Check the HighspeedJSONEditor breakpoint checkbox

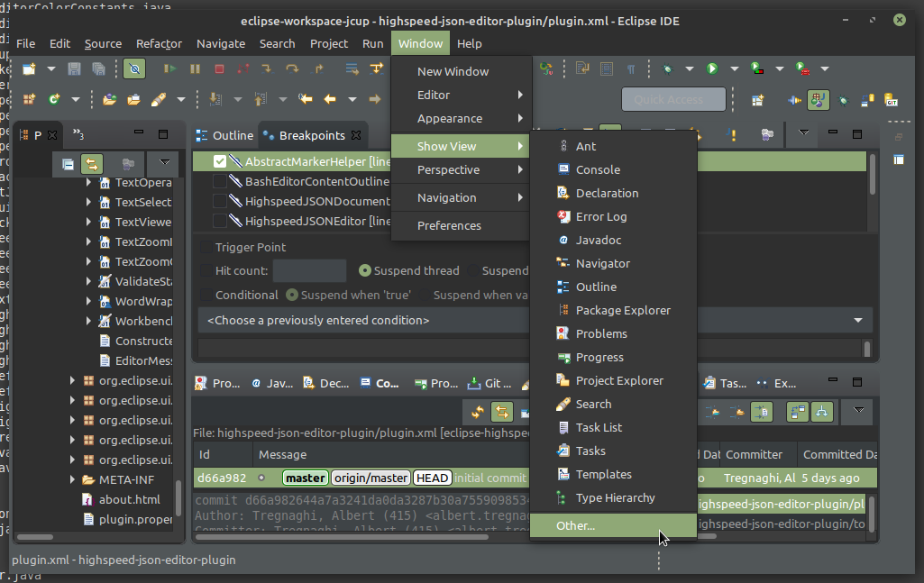[x=220, y=222]
